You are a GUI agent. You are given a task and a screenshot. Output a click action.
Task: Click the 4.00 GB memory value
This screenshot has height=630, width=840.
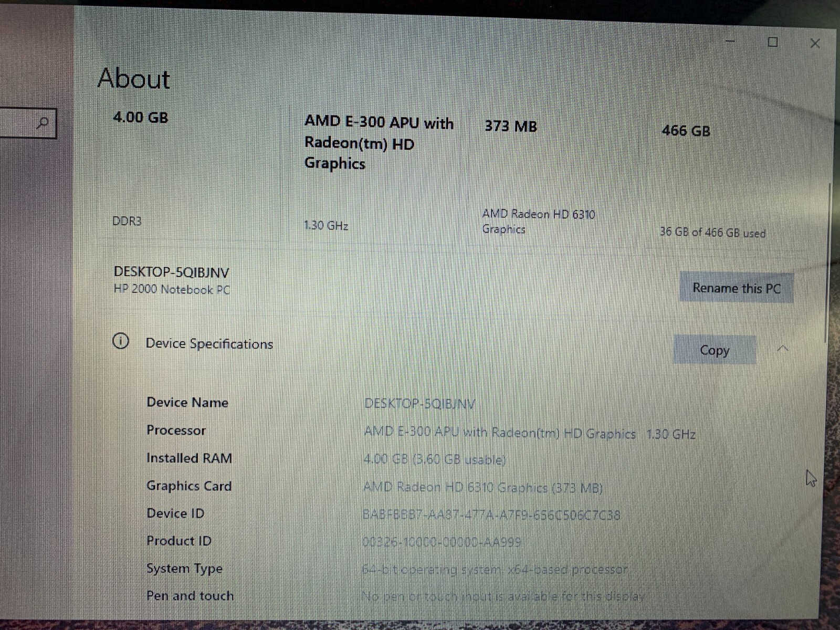coord(141,117)
